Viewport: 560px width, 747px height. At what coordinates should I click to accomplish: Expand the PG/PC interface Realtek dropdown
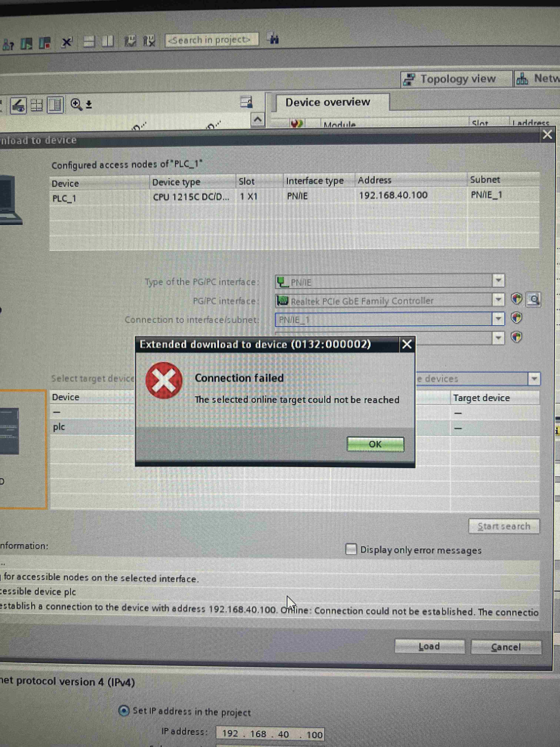(x=498, y=300)
